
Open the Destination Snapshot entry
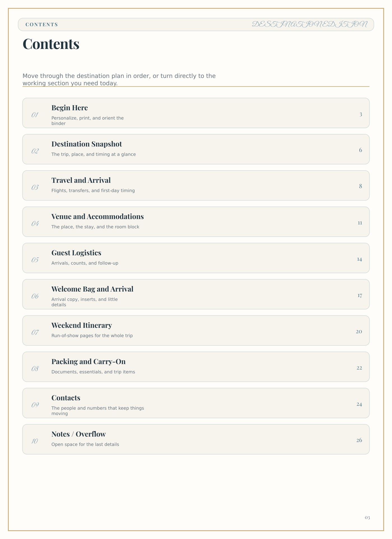(196, 149)
